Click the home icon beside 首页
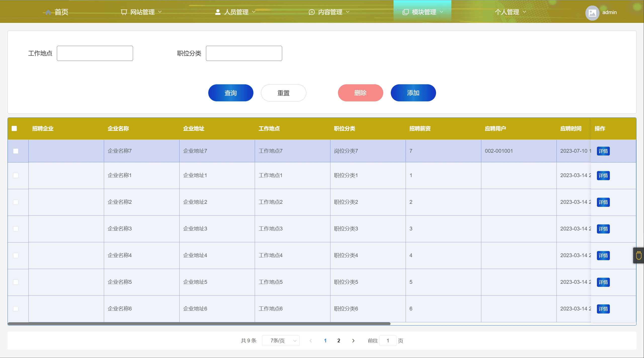 [x=48, y=12]
